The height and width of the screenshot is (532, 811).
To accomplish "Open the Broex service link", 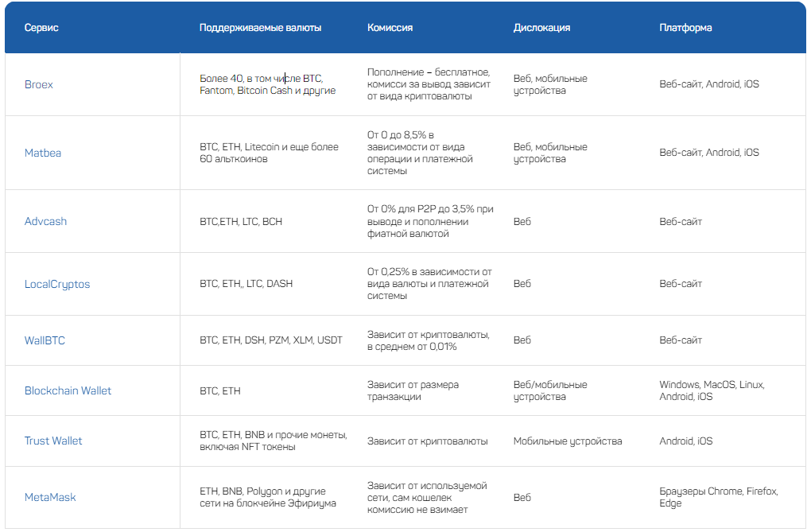I will 39,84.
